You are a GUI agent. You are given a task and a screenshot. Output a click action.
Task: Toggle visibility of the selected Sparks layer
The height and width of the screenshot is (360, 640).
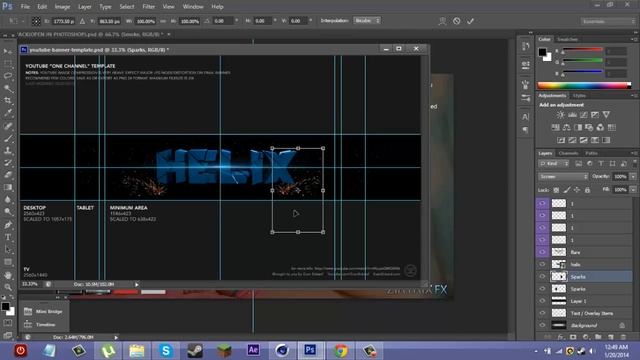pos(542,276)
